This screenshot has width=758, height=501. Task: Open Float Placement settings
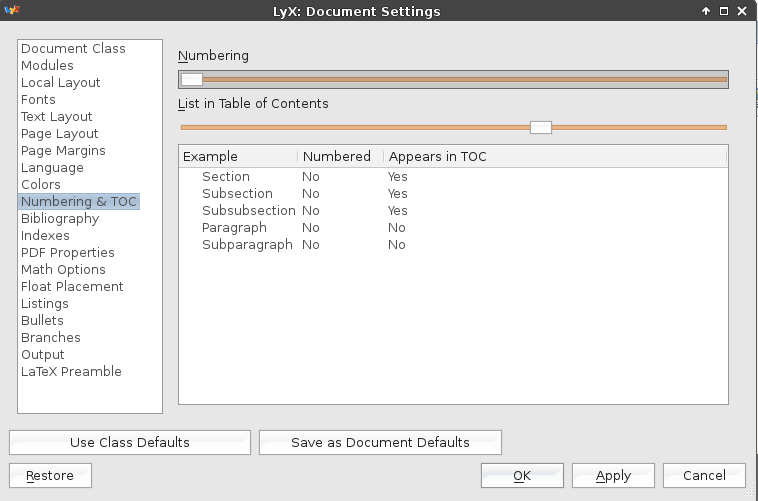(72, 286)
